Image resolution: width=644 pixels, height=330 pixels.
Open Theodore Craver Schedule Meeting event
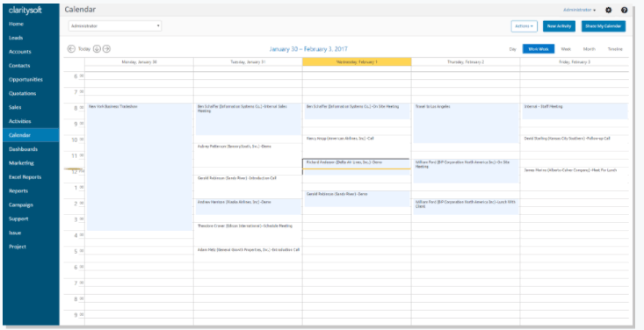click(x=249, y=230)
